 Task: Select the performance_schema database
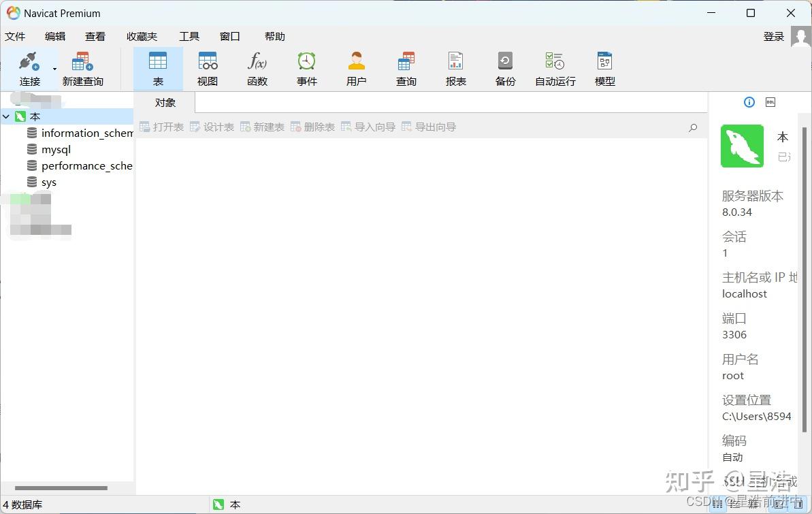click(x=87, y=166)
